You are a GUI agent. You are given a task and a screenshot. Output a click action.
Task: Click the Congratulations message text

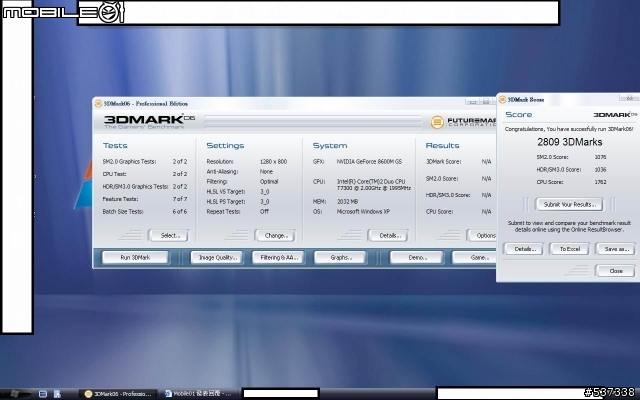(x=569, y=129)
